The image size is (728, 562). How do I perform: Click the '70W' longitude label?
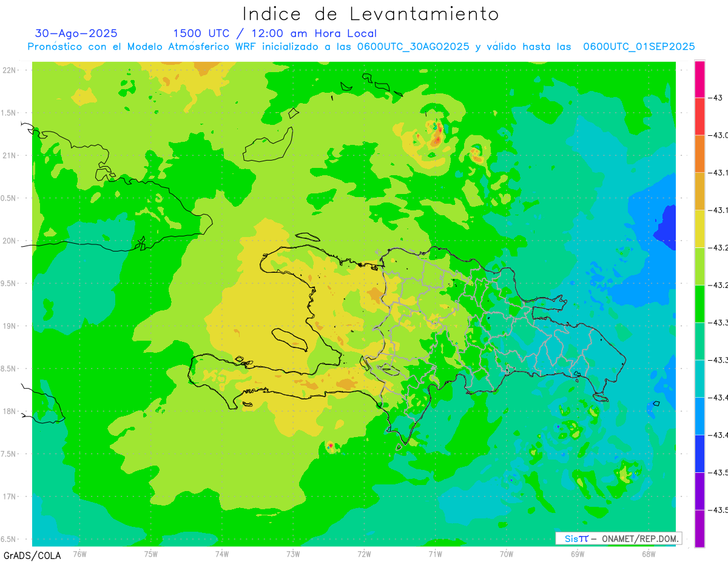click(x=506, y=554)
